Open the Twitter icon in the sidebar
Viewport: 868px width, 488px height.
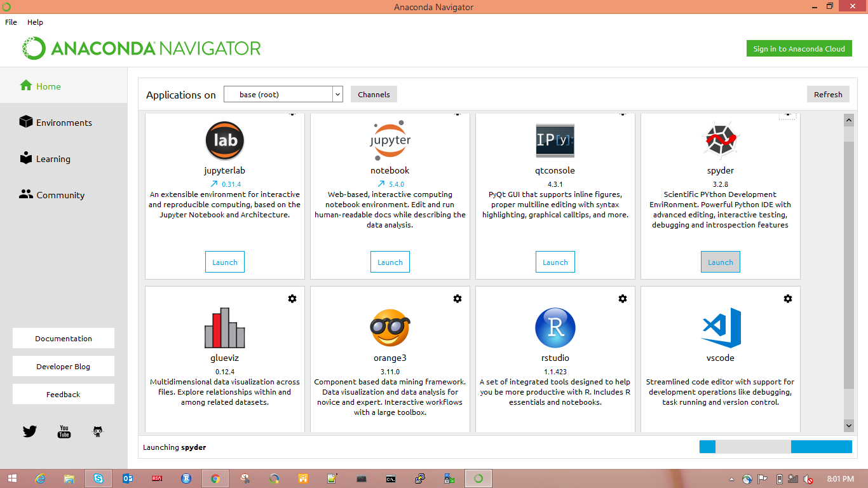[29, 431]
